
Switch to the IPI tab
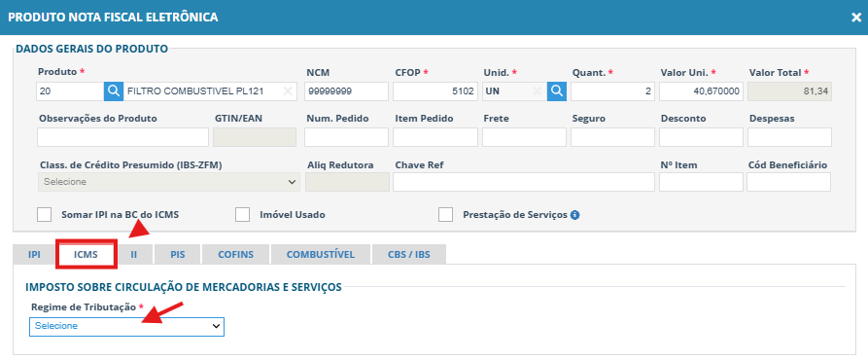34,255
